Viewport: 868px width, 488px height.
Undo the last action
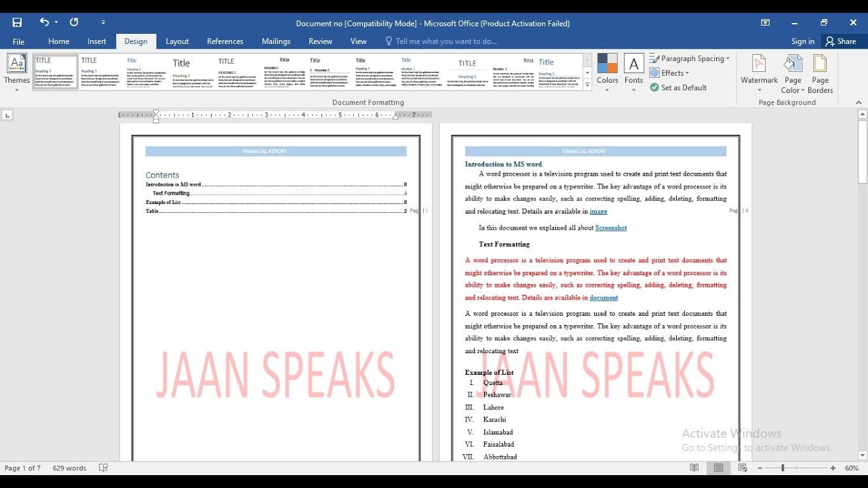pos(44,22)
